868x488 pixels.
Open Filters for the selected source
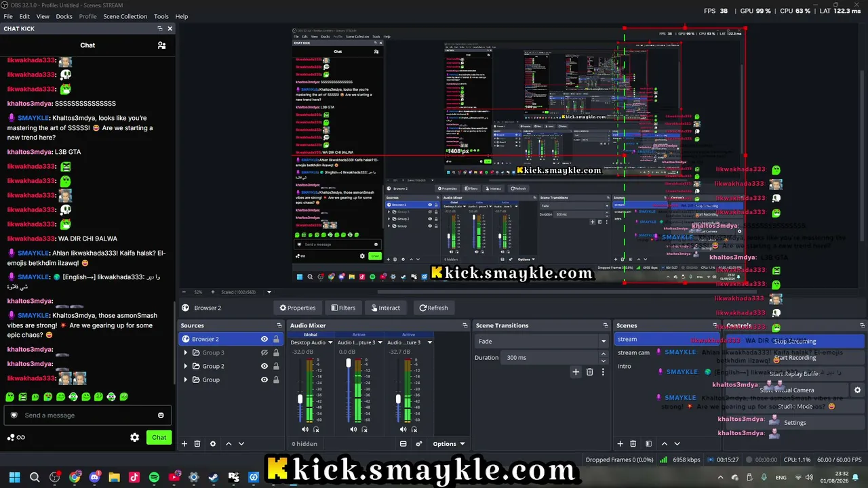tap(343, 308)
